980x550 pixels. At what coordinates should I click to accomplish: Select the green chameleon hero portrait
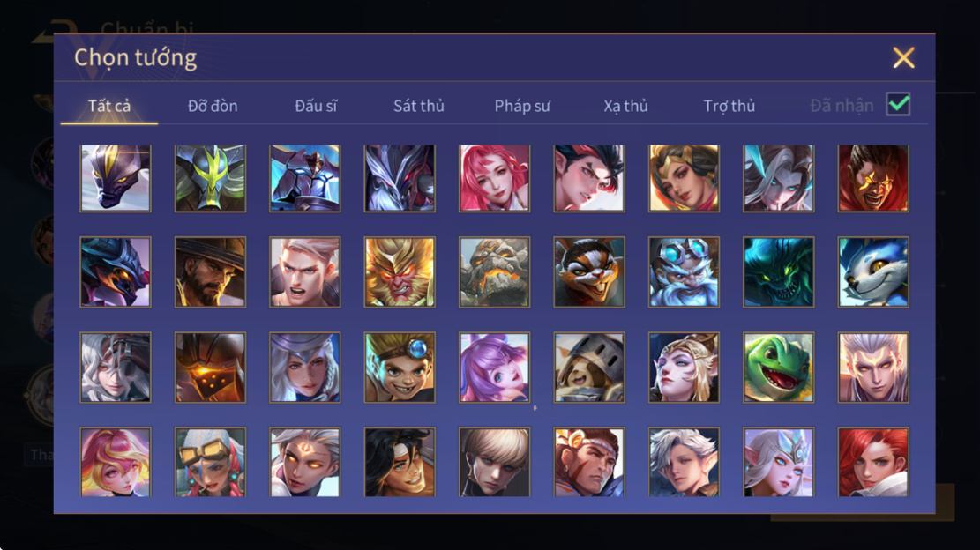click(x=778, y=368)
